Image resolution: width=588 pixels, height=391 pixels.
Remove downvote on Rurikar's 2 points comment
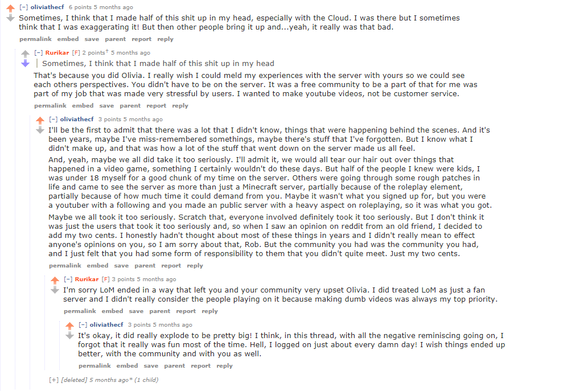(x=25, y=63)
